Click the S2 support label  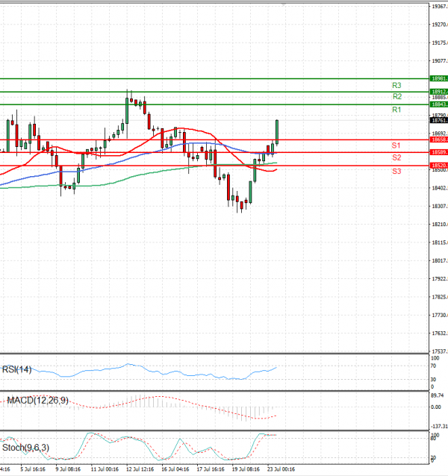(396, 157)
